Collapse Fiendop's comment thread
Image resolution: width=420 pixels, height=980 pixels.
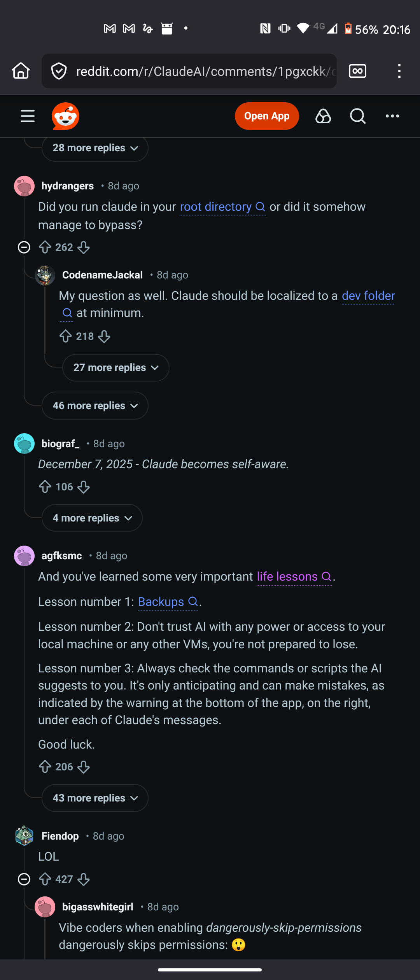(x=24, y=879)
